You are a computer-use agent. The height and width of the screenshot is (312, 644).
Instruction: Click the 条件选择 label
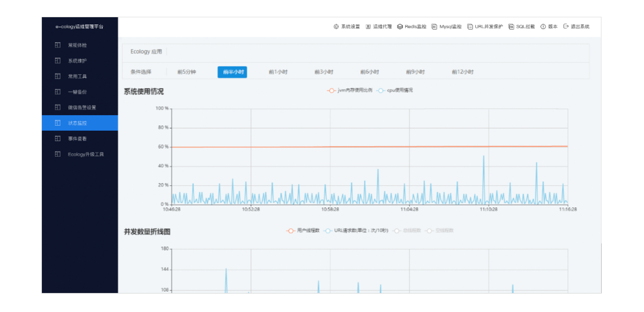click(141, 72)
